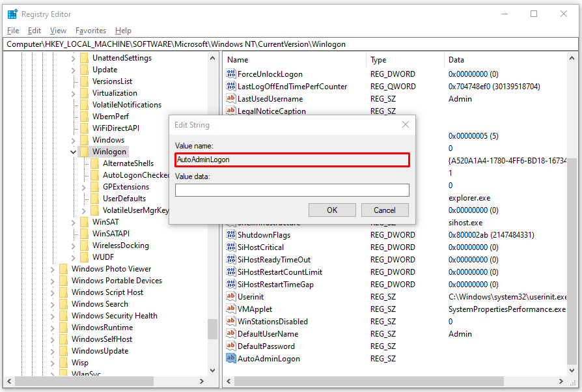Click the GPExtensions folder icon
Image resolution: width=582 pixels, height=392 pixels.
pyautogui.click(x=95, y=187)
